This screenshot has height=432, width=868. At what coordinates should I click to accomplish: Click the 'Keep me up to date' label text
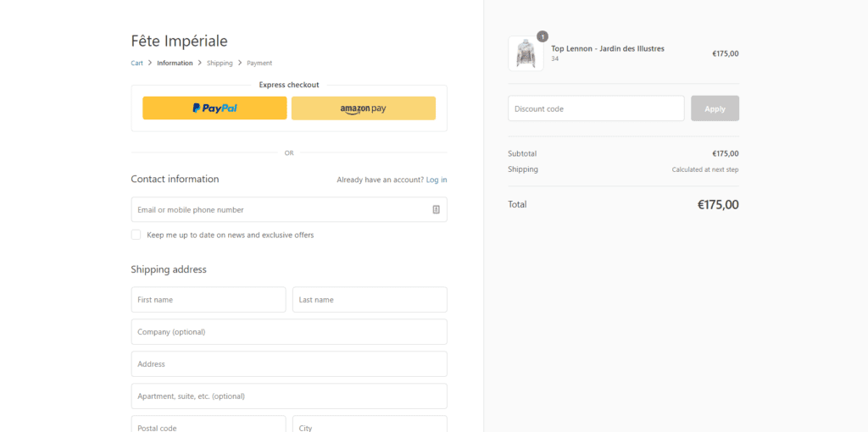point(231,235)
